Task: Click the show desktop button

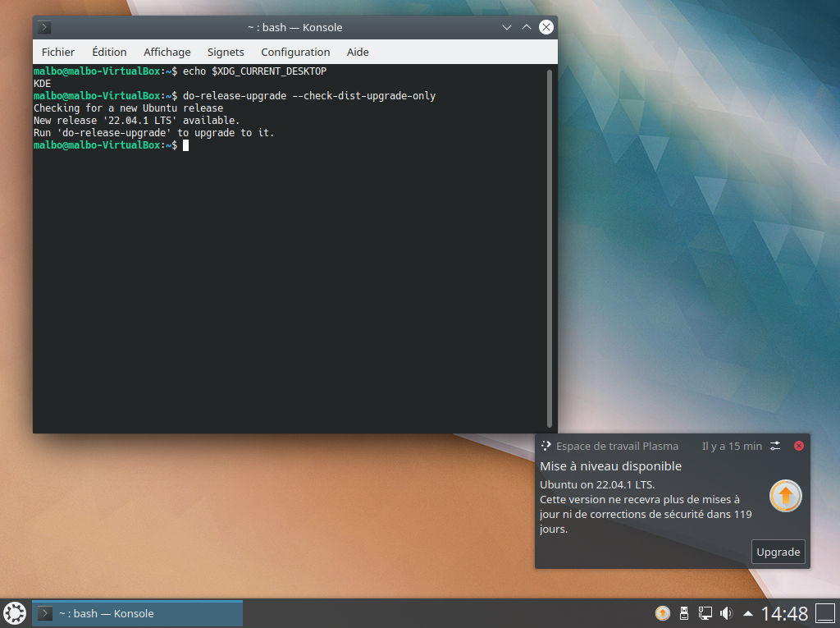Action: coord(825,613)
